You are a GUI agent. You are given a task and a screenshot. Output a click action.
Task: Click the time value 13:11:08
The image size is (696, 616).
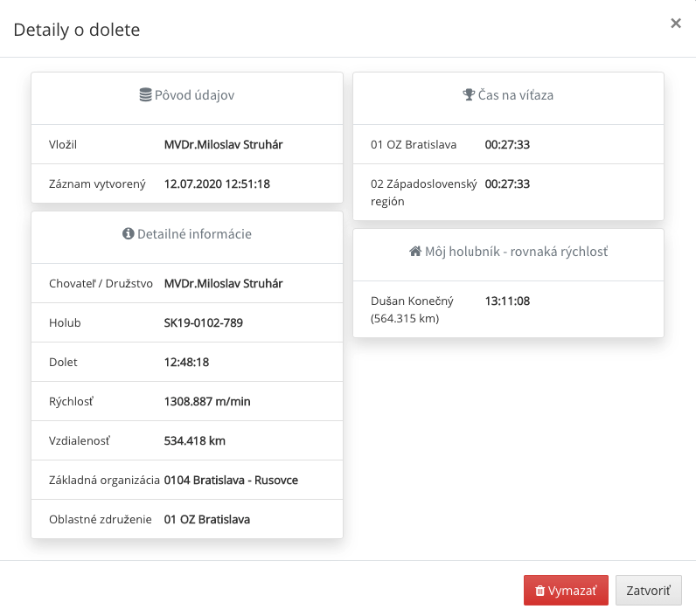pyautogui.click(x=507, y=301)
